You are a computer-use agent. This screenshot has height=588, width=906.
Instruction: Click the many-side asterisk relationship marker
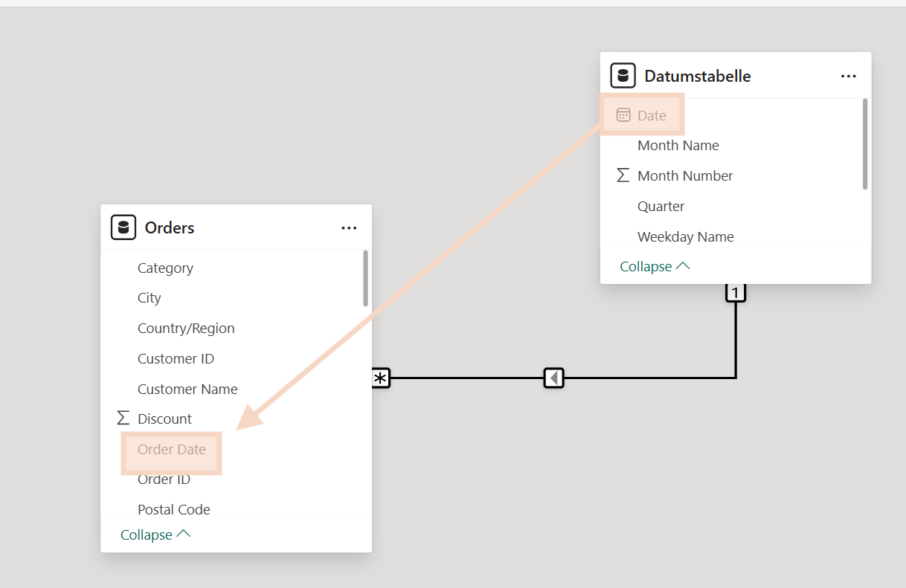click(x=380, y=378)
